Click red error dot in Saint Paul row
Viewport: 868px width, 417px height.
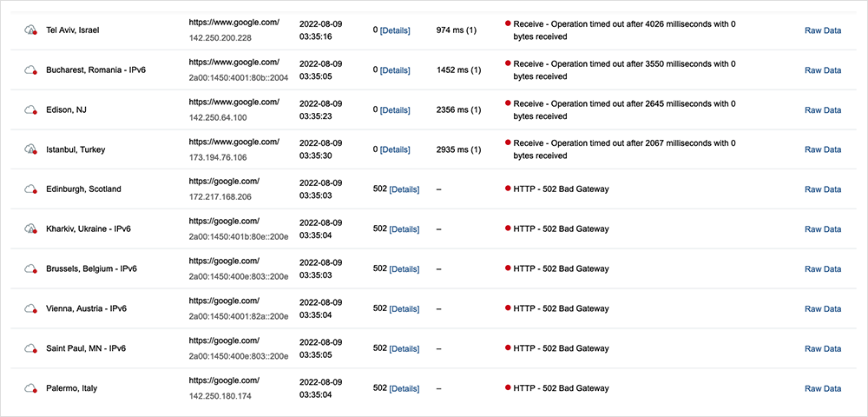tap(508, 347)
